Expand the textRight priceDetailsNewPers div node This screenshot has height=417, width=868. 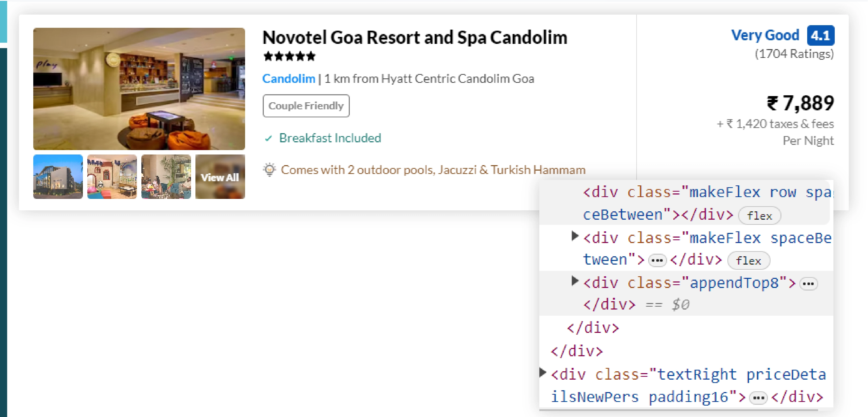[x=543, y=372]
